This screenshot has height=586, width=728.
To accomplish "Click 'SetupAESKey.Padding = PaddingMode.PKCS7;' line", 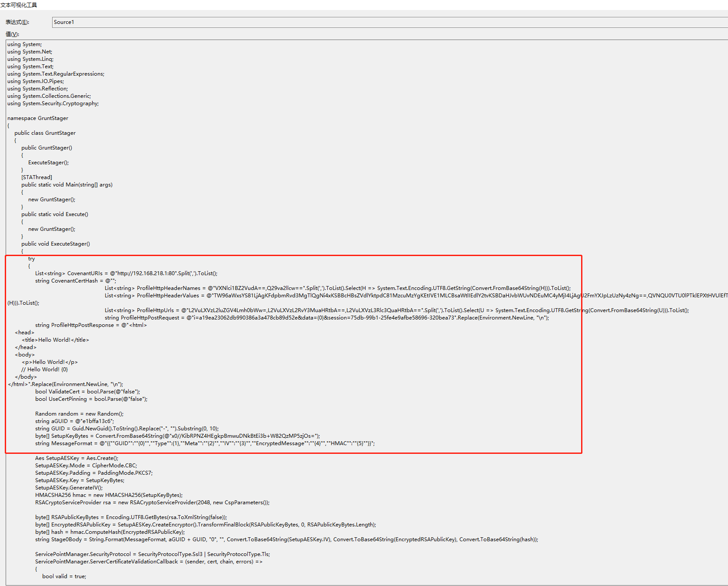I will coord(94,473).
